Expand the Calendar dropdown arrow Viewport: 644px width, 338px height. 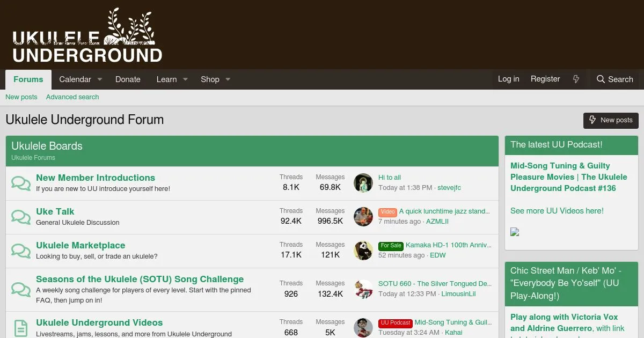[99, 79]
